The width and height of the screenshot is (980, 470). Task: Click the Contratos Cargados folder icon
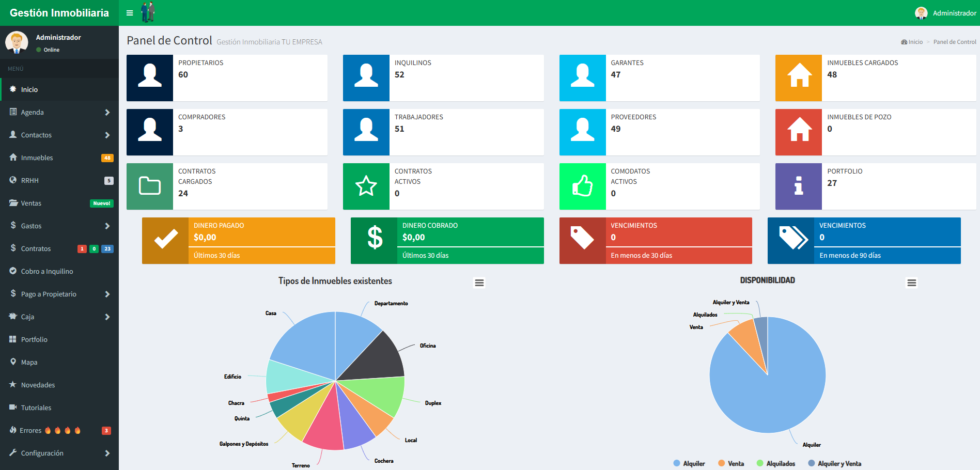coord(150,186)
